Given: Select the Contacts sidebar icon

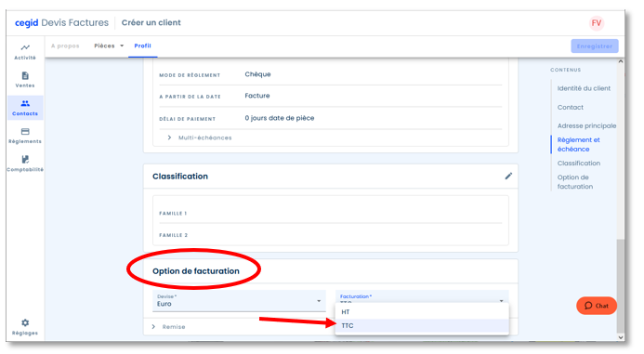Looking at the screenshot, I should (x=25, y=108).
